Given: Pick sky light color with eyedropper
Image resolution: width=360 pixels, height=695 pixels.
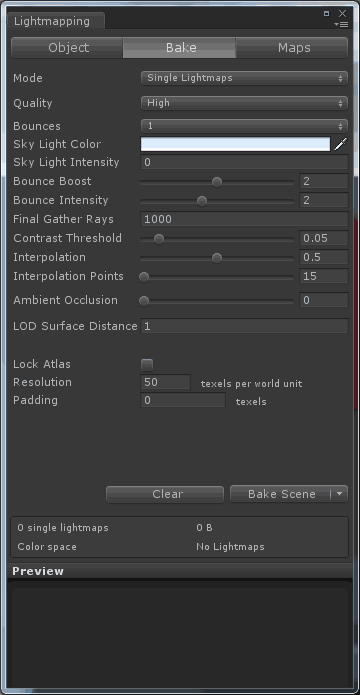Looking at the screenshot, I should click(x=340, y=144).
